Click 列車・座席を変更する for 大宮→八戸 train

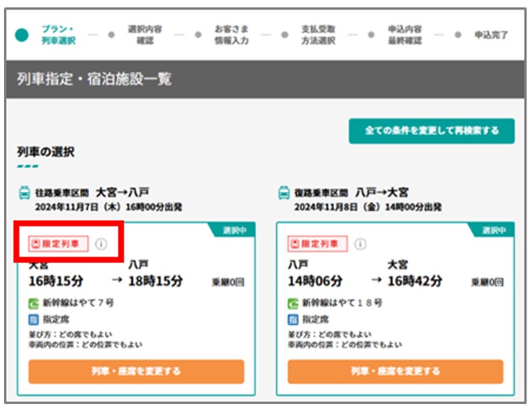[136, 371]
